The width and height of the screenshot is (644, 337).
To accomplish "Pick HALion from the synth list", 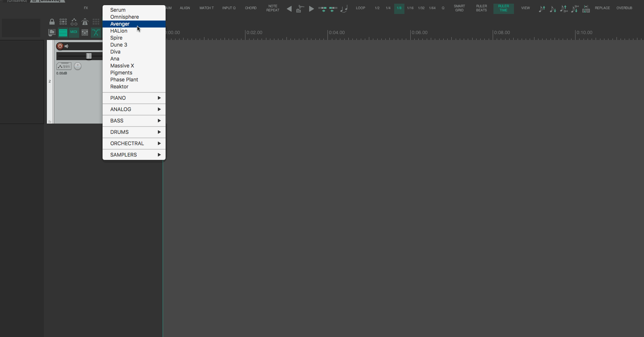I will (x=134, y=31).
